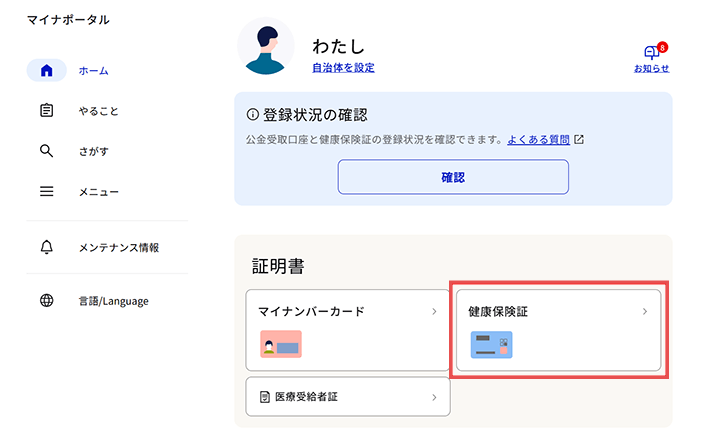Image resolution: width=701 pixels, height=433 pixels.
Task: Expand the 健康保険証 chevron arrow
Action: click(x=645, y=312)
